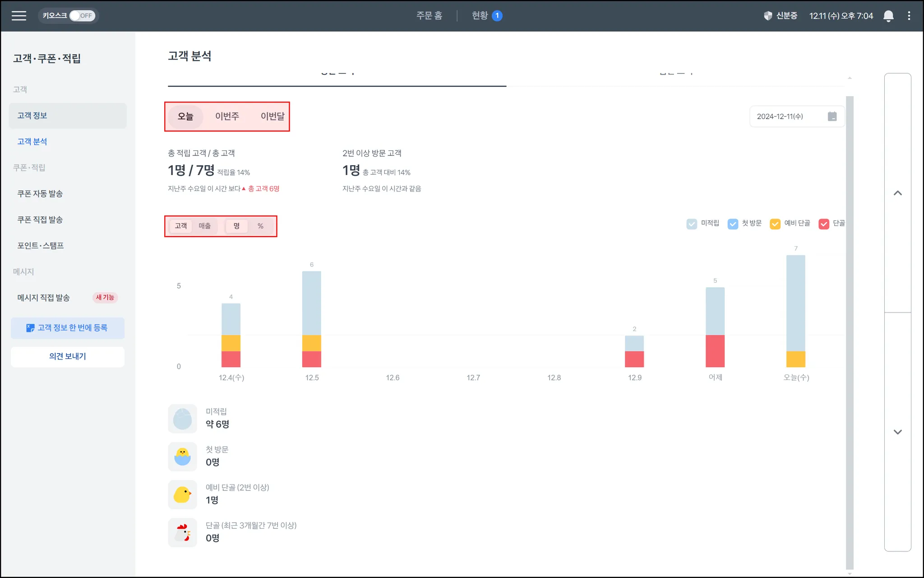The width and height of the screenshot is (924, 578).
Task: Click the 첫 방문 hatching chick icon
Action: (x=182, y=457)
